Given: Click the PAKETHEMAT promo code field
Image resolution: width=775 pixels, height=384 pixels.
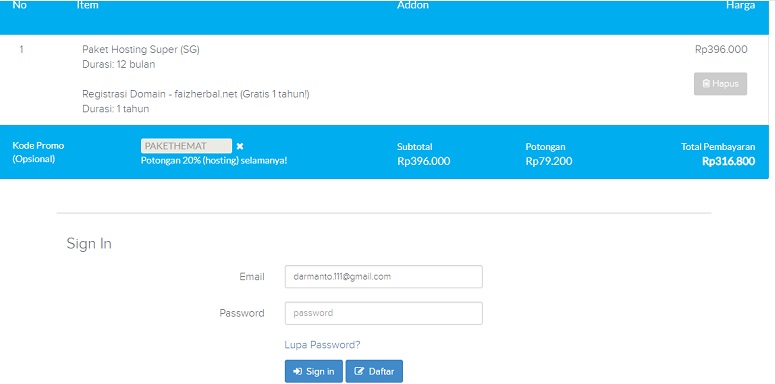Looking at the screenshot, I should pyautogui.click(x=186, y=146).
